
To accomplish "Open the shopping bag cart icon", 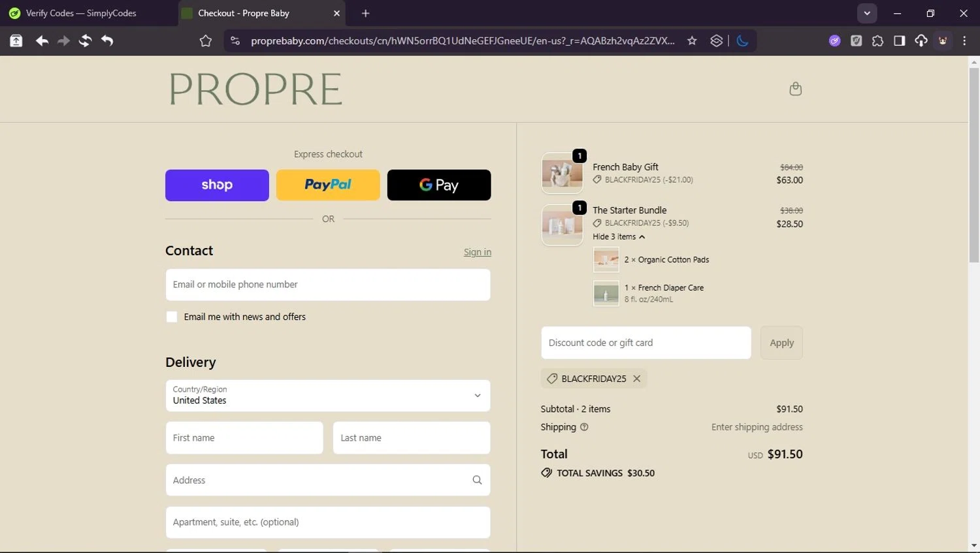I will [x=795, y=89].
